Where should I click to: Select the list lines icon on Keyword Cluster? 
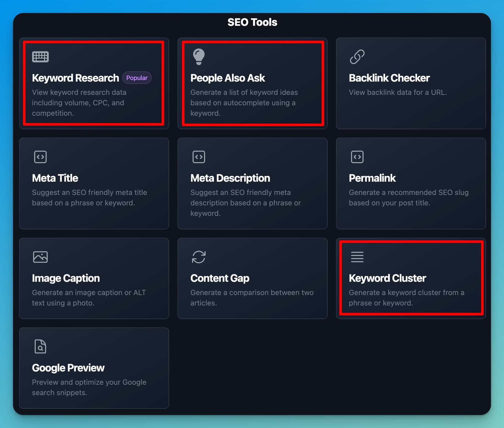(357, 257)
